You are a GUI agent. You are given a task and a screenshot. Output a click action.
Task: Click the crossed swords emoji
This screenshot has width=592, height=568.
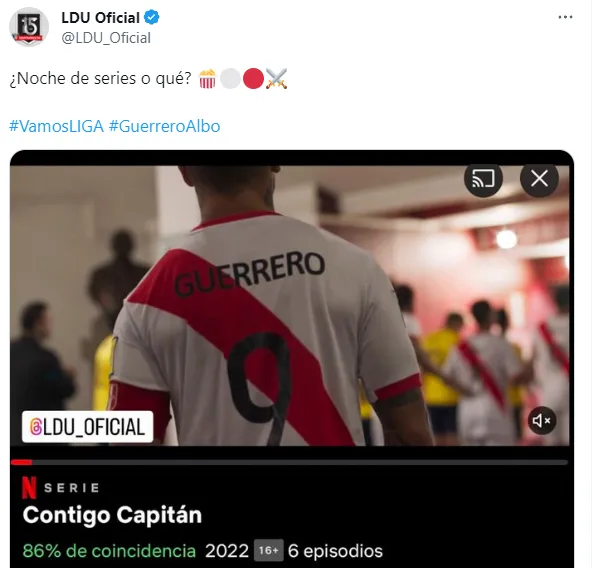[x=276, y=79]
